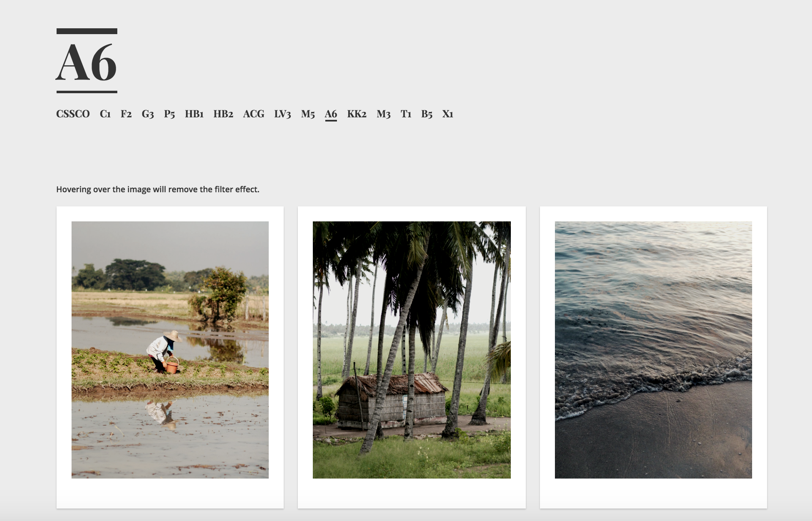Open the T1 filter
The image size is (812, 521).
pos(406,114)
